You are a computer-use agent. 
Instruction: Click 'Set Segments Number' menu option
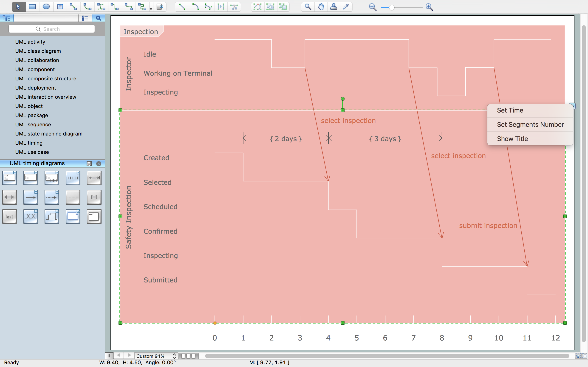tap(530, 124)
